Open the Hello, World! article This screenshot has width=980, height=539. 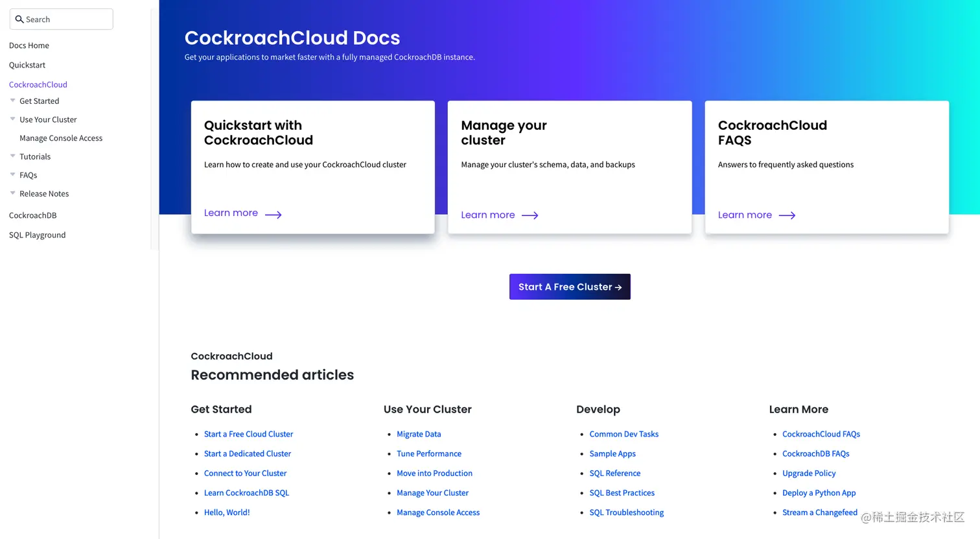click(x=227, y=512)
